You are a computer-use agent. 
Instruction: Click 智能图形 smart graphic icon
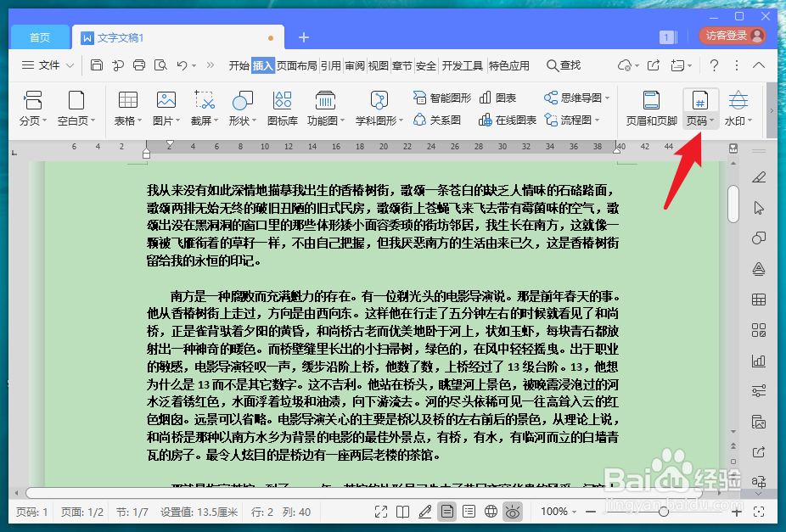click(x=442, y=98)
